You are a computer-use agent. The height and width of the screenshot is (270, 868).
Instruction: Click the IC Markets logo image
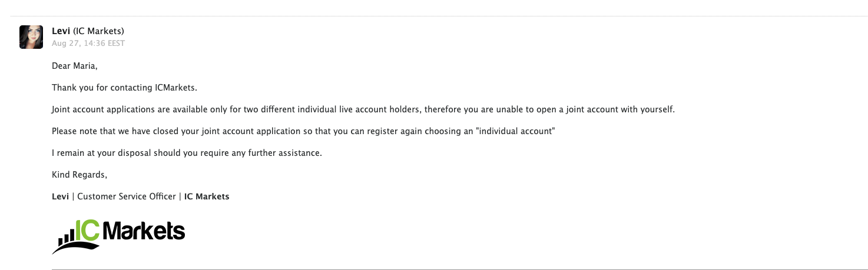pyautogui.click(x=118, y=236)
